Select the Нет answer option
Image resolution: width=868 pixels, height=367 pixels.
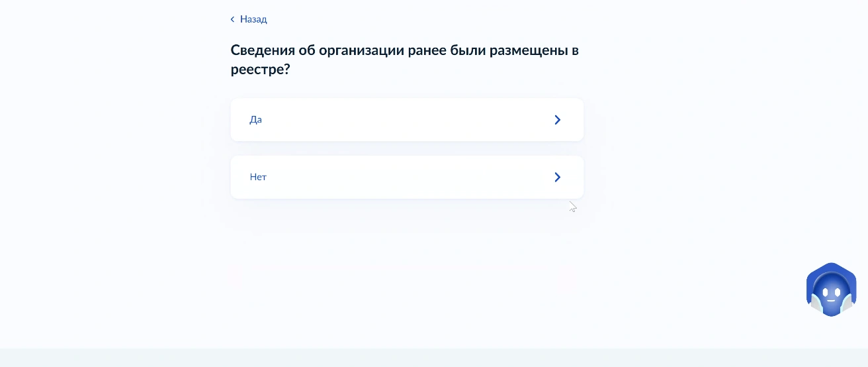[406, 177]
